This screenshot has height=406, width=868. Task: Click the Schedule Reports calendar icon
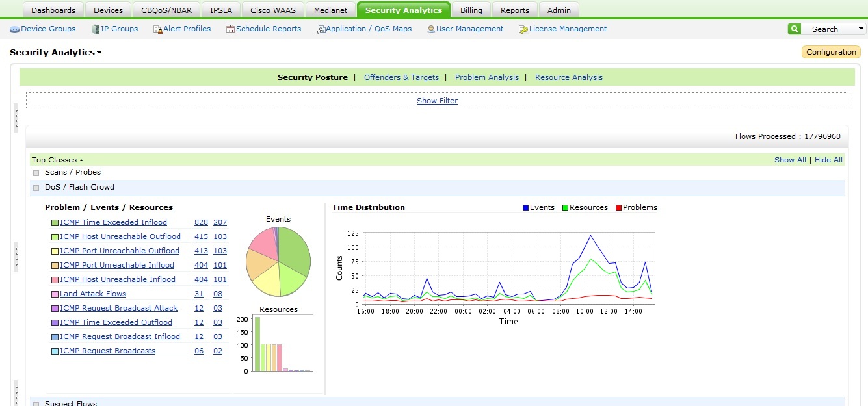[x=230, y=29]
